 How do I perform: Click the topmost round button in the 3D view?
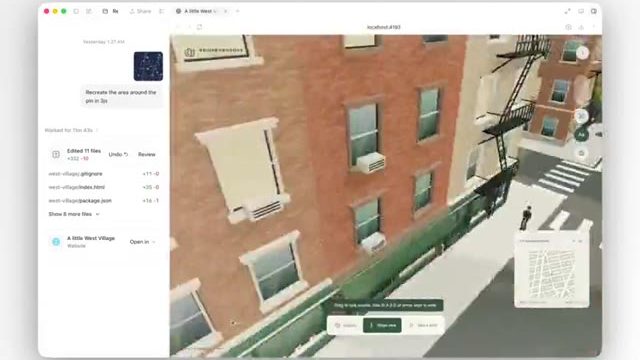(x=582, y=53)
